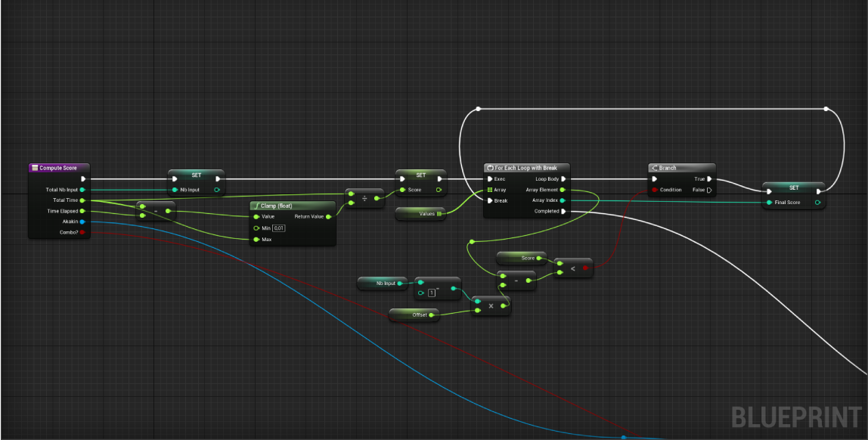Click the red boolean output of less-than node
868x440 pixels.
point(585,267)
